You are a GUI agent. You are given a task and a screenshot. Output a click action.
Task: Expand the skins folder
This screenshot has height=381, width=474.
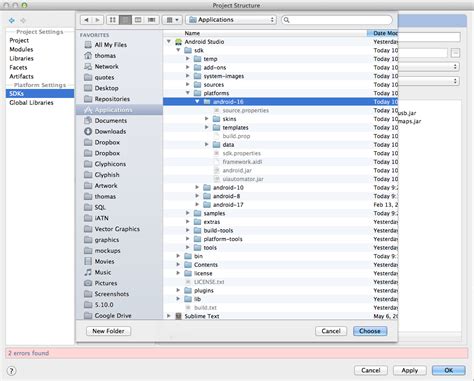(x=206, y=119)
